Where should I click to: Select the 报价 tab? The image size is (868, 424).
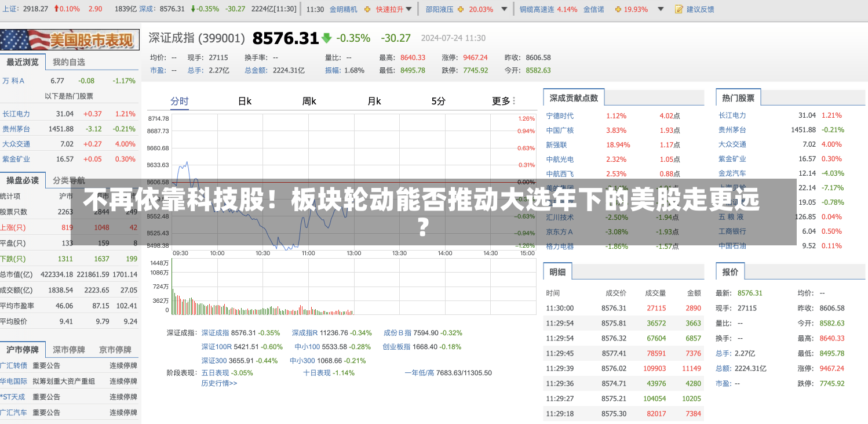click(730, 271)
